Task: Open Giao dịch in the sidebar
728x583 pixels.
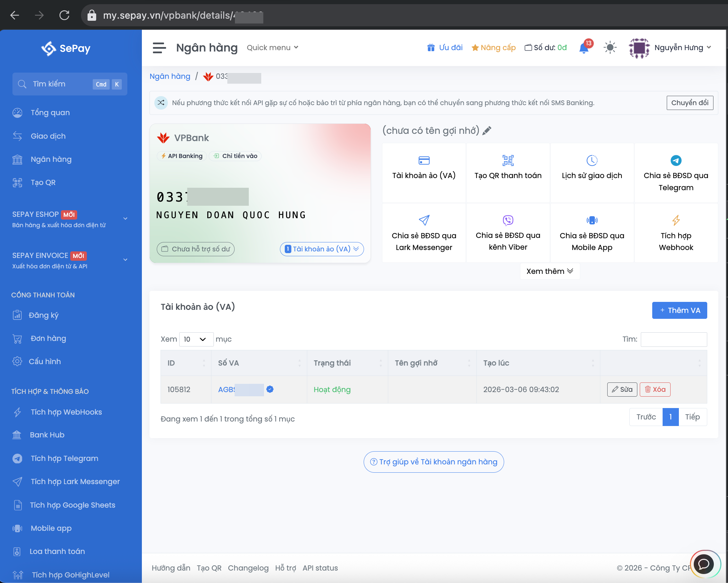Action: click(x=48, y=136)
